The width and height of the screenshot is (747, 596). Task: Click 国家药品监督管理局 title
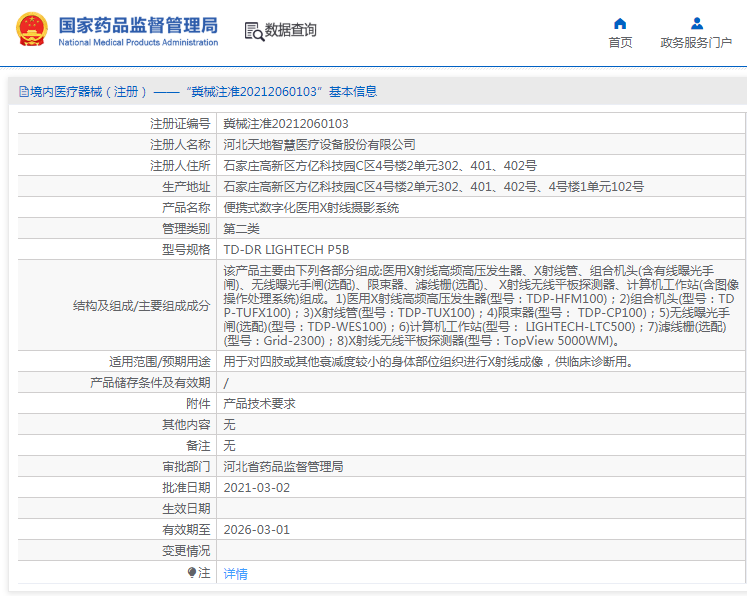tap(138, 25)
